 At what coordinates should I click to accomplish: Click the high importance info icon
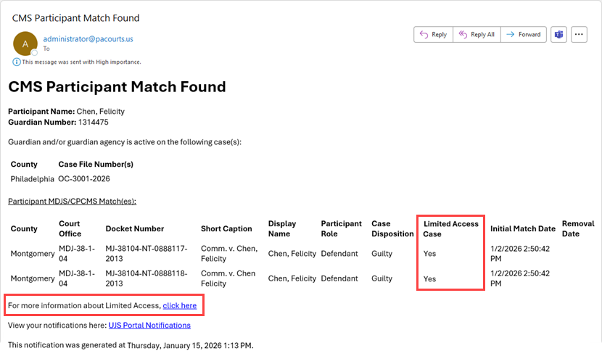(17, 62)
